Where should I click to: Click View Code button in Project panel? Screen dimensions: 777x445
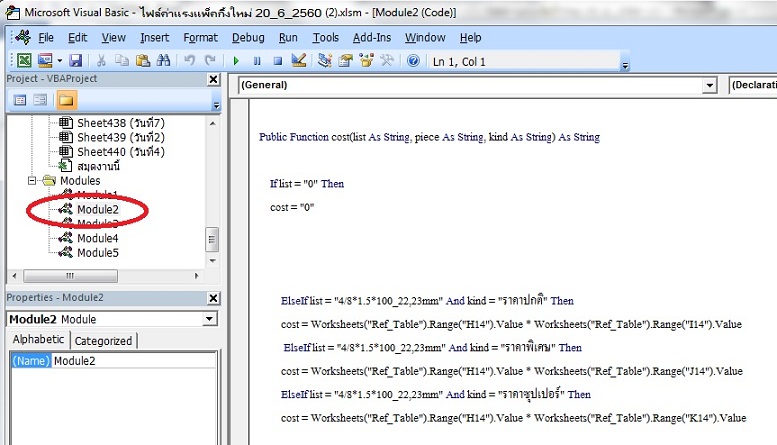[20, 100]
